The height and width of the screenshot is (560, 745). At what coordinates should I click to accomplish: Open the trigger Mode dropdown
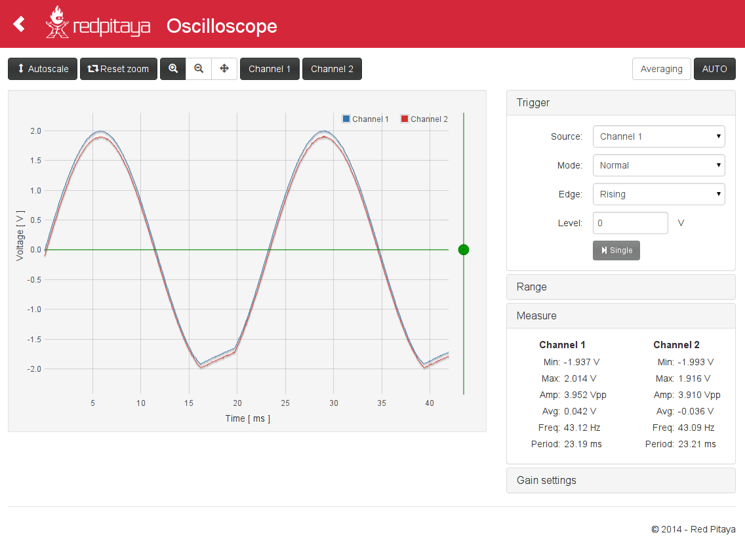tap(658, 165)
